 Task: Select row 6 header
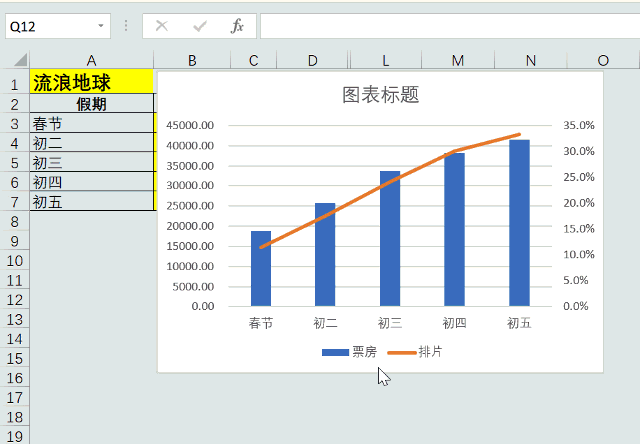coord(15,182)
